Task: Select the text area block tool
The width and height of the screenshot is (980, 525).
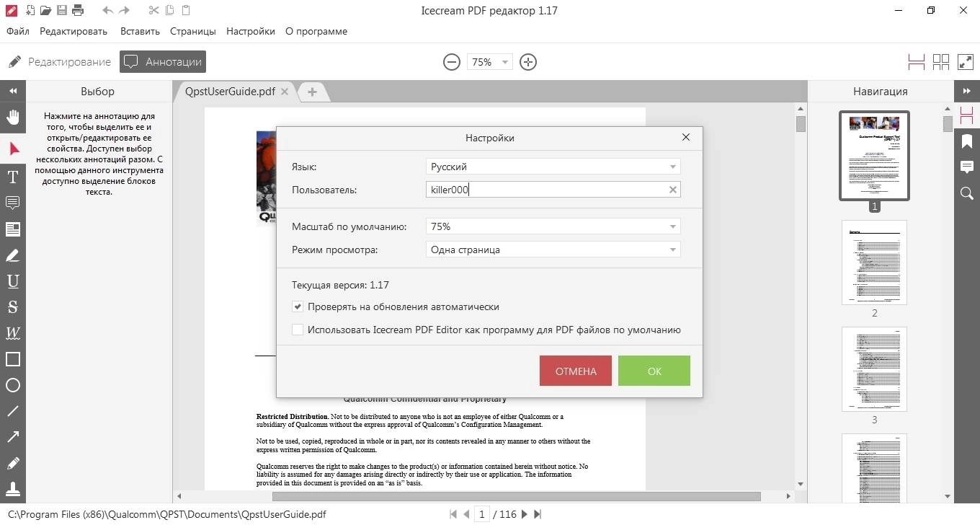Action: [12, 229]
